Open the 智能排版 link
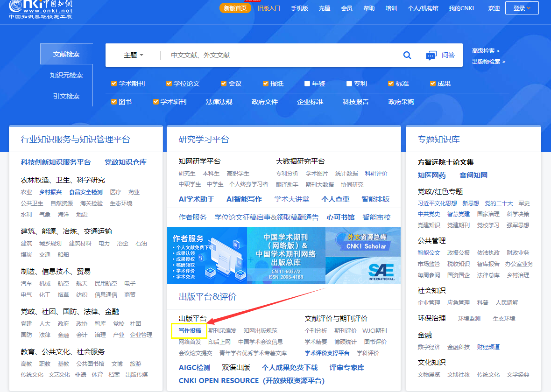 (x=375, y=199)
